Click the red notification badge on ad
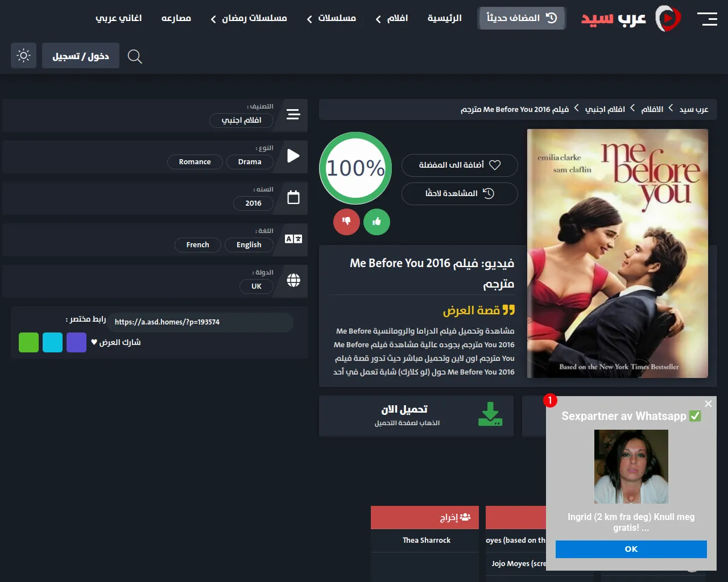The height and width of the screenshot is (582, 728). (x=550, y=400)
